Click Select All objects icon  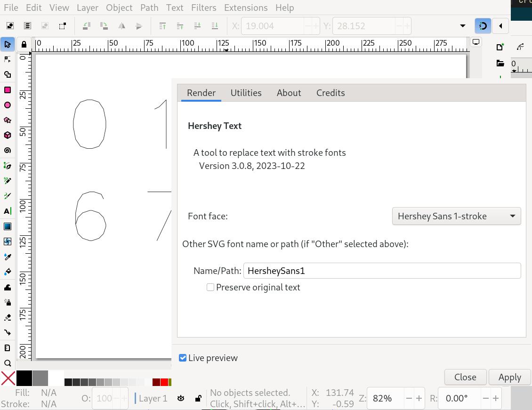(x=10, y=26)
